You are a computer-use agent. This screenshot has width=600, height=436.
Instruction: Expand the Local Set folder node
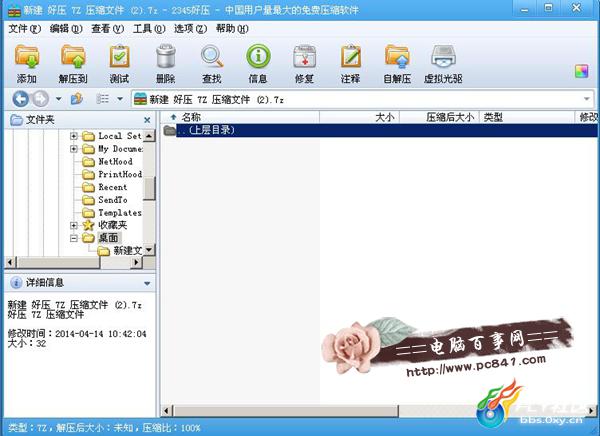pyautogui.click(x=74, y=136)
